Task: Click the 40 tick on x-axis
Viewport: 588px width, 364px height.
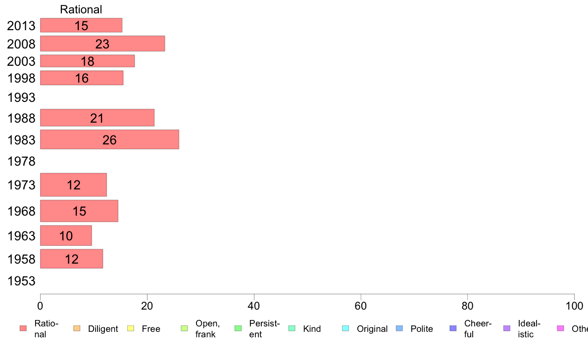Action: click(254, 306)
